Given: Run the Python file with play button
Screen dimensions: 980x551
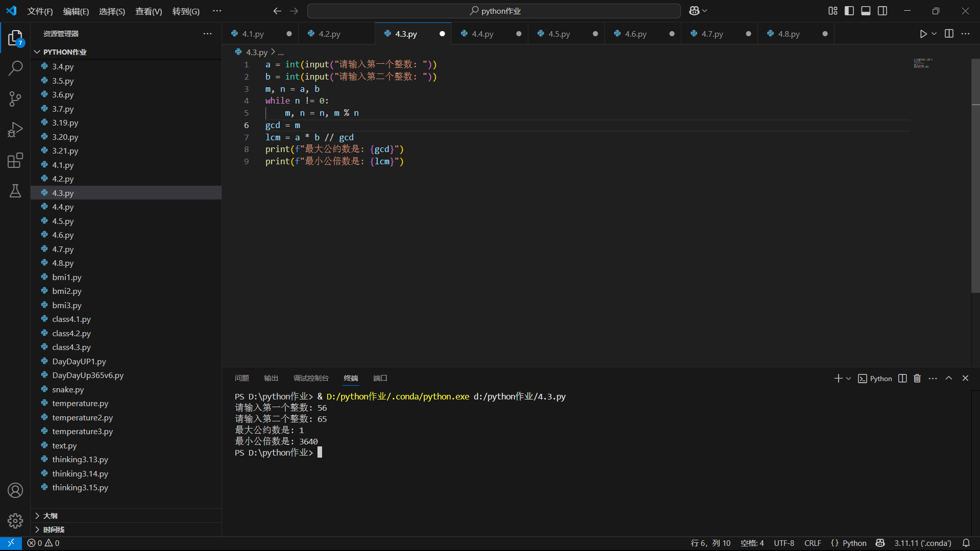Looking at the screenshot, I should point(923,34).
